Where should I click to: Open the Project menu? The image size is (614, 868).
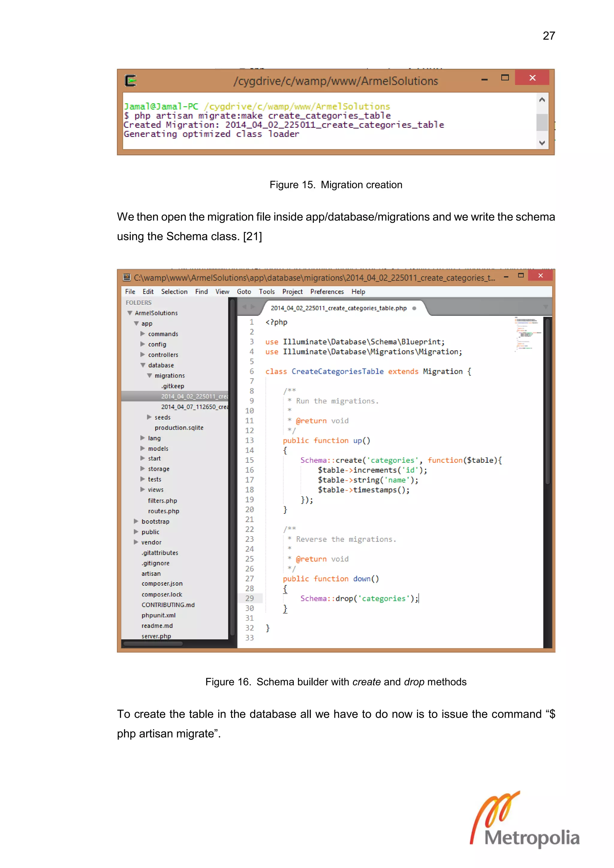click(x=292, y=291)
